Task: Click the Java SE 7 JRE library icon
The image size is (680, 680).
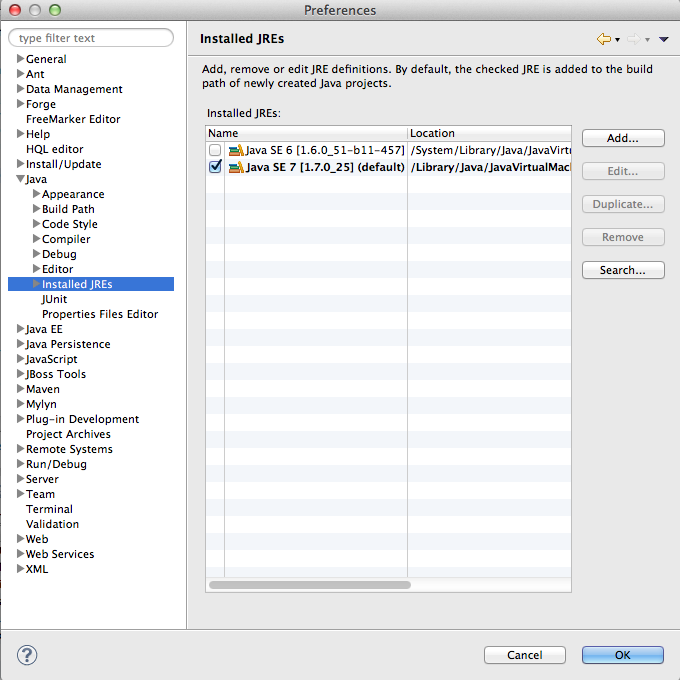Action: click(236, 167)
